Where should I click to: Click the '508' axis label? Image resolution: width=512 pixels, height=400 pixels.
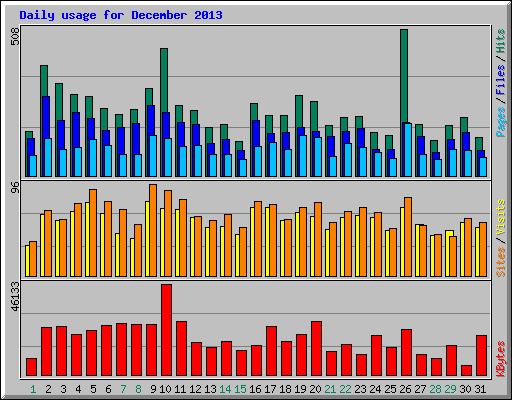click(x=15, y=36)
